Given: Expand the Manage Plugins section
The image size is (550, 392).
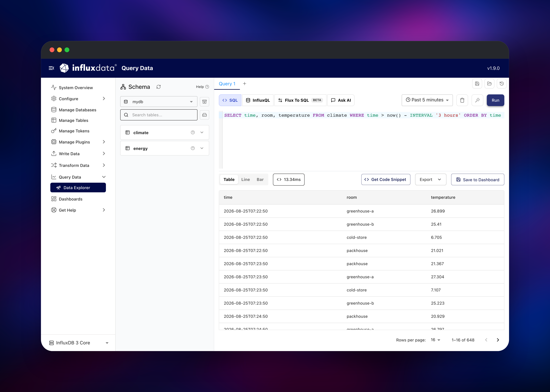Looking at the screenshot, I should pos(78,142).
